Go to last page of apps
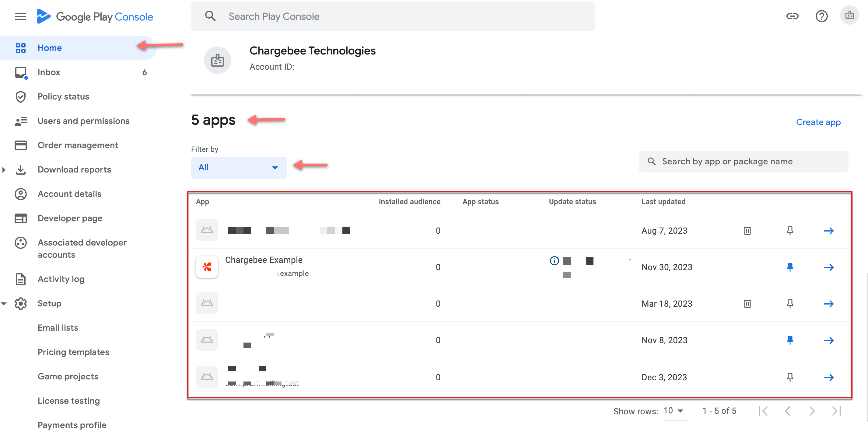This screenshot has width=868, height=432. coord(836,411)
